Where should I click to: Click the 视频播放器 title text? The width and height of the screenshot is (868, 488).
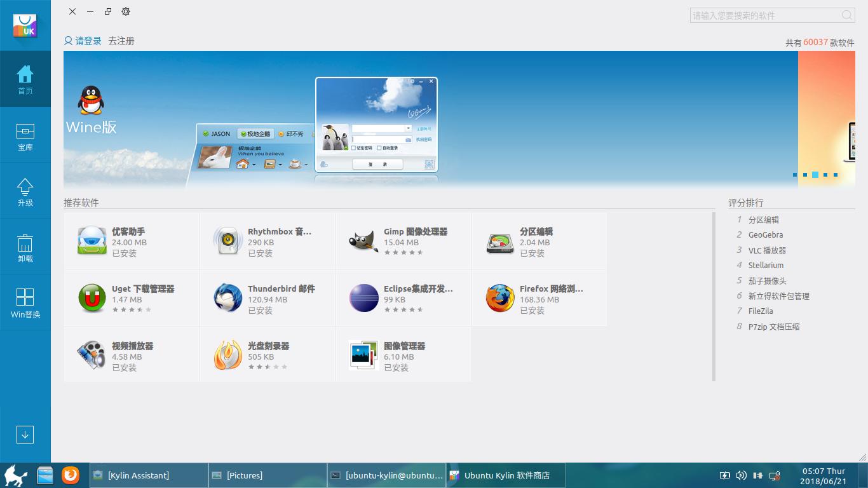[133, 346]
